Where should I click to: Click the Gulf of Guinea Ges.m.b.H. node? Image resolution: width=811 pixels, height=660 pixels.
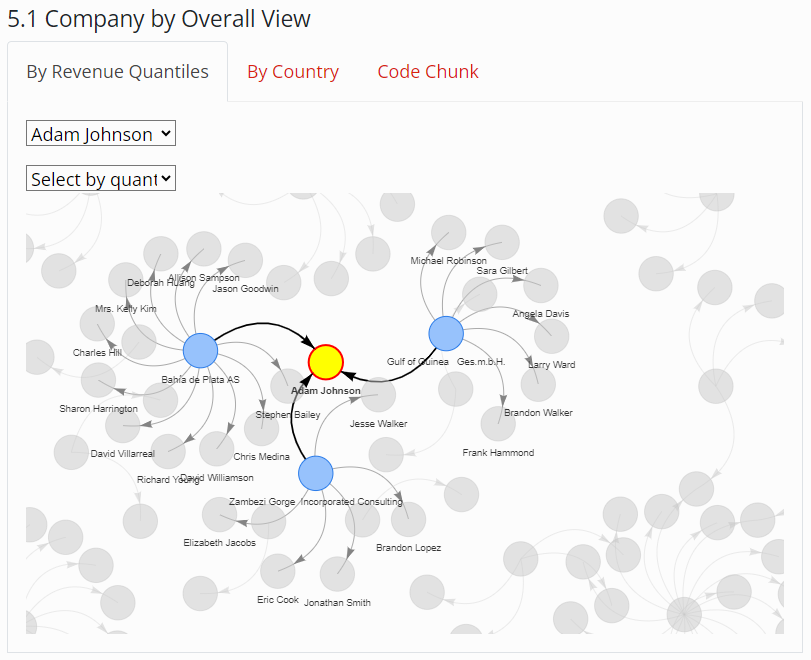pyautogui.click(x=445, y=334)
